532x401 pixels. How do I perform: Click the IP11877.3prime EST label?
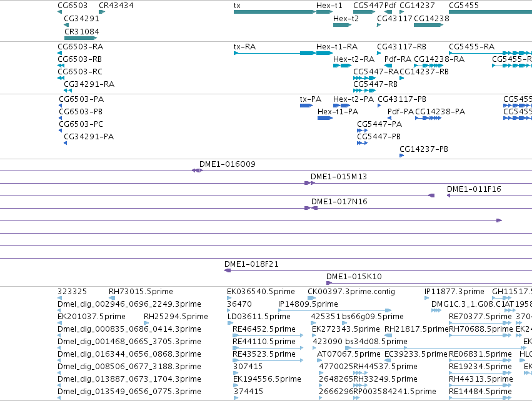tap(454, 292)
